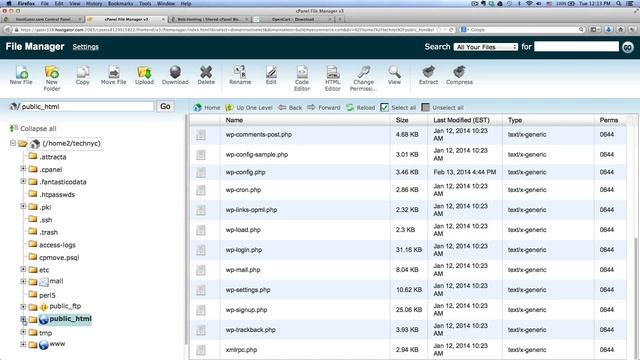
Task: Open the Tools menu
Action: (x=145, y=3)
